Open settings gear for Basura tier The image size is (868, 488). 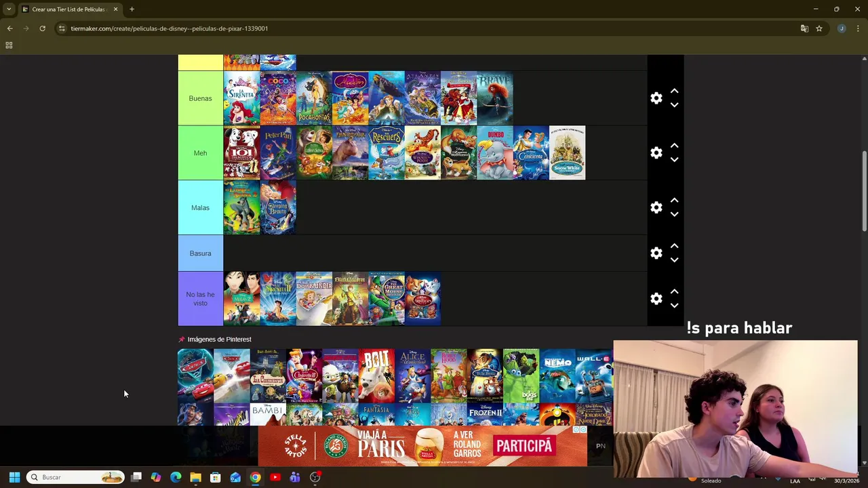click(656, 253)
